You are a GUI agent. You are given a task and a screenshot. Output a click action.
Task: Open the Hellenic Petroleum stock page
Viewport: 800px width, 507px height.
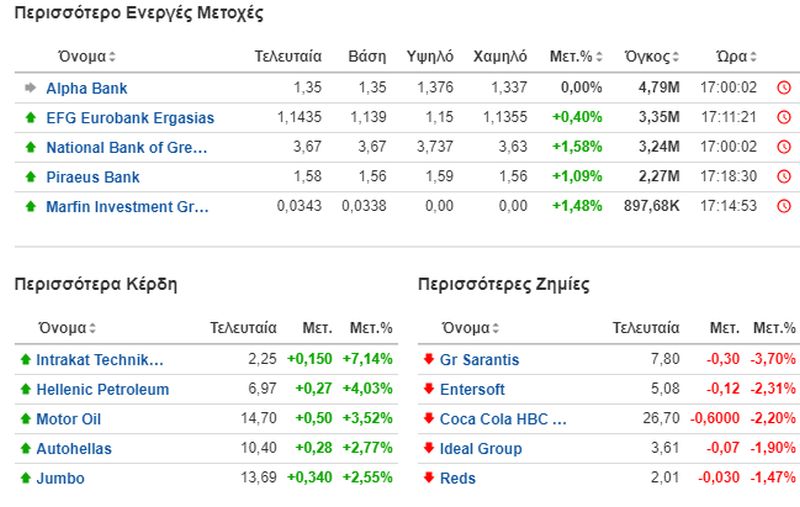coord(103,390)
